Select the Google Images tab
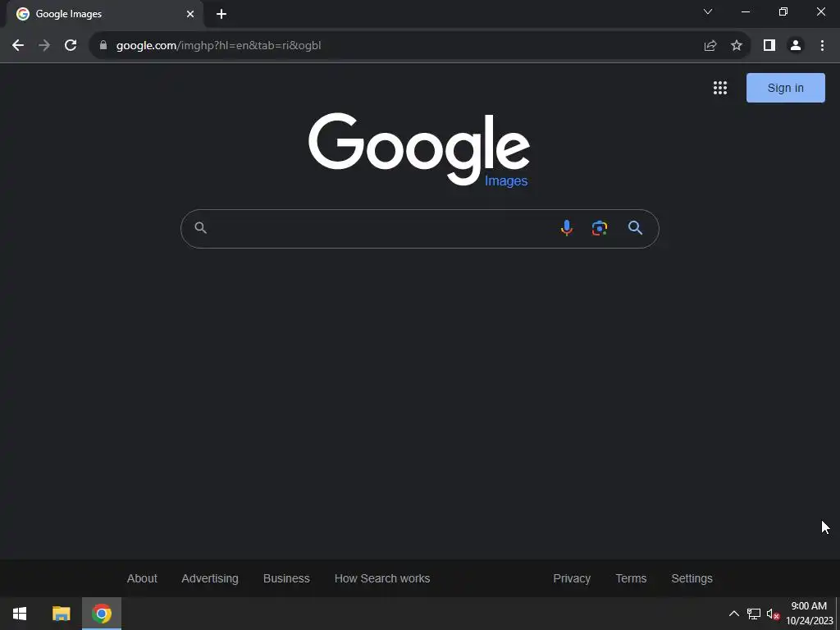 tap(104, 14)
